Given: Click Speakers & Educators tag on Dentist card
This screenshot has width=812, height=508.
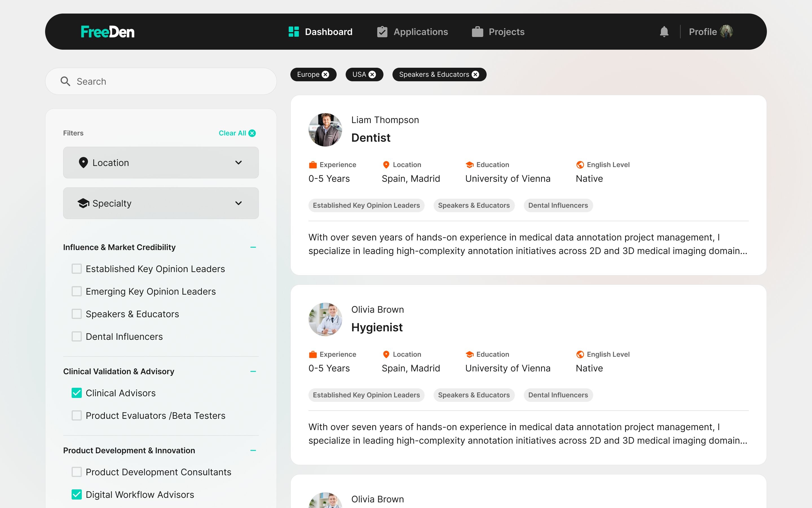Looking at the screenshot, I should [x=474, y=205].
